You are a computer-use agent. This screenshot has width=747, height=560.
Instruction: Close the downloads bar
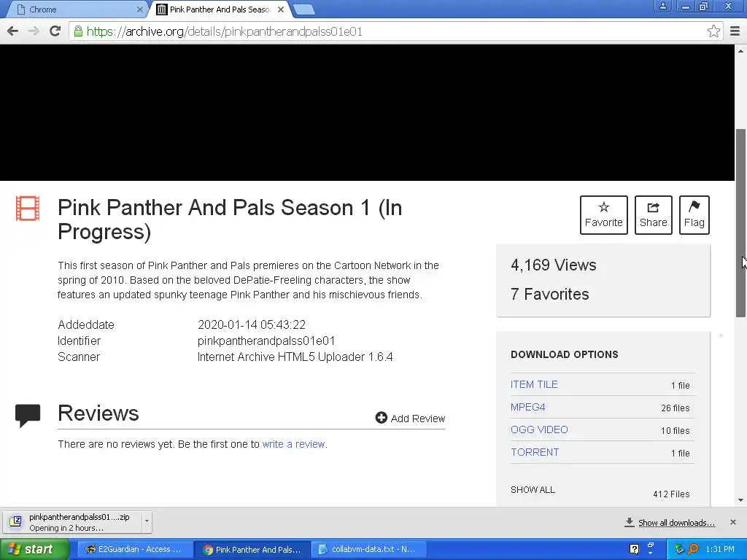[x=732, y=522]
